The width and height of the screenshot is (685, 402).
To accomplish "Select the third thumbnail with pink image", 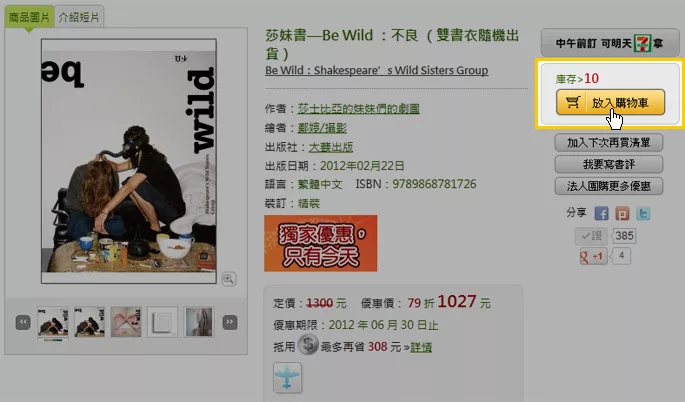I will pos(126,322).
